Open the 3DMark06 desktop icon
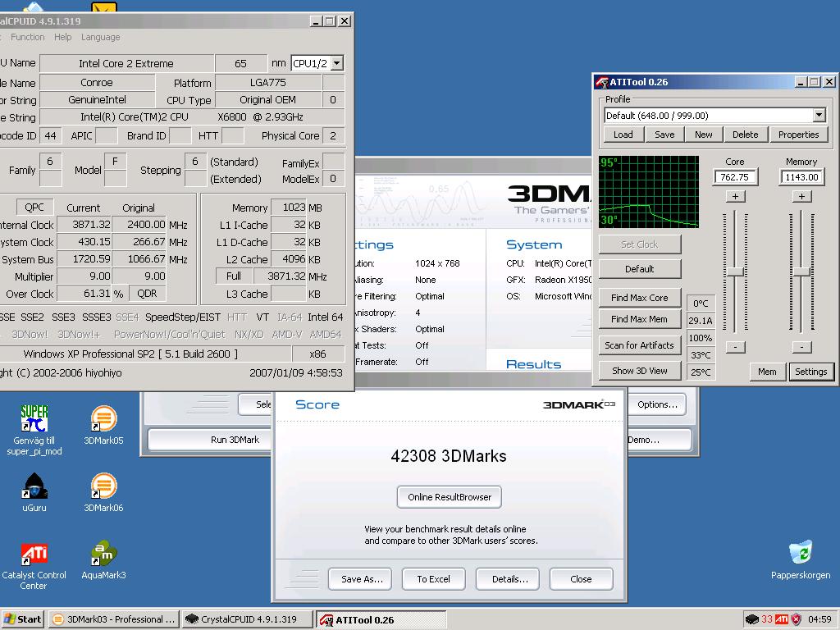Viewport: 840px width, 630px height. click(103, 492)
